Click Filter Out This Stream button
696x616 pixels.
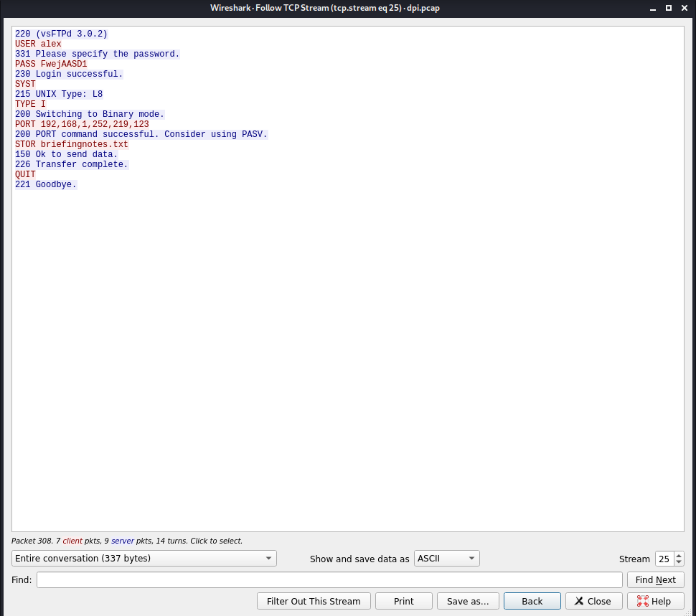(x=314, y=601)
